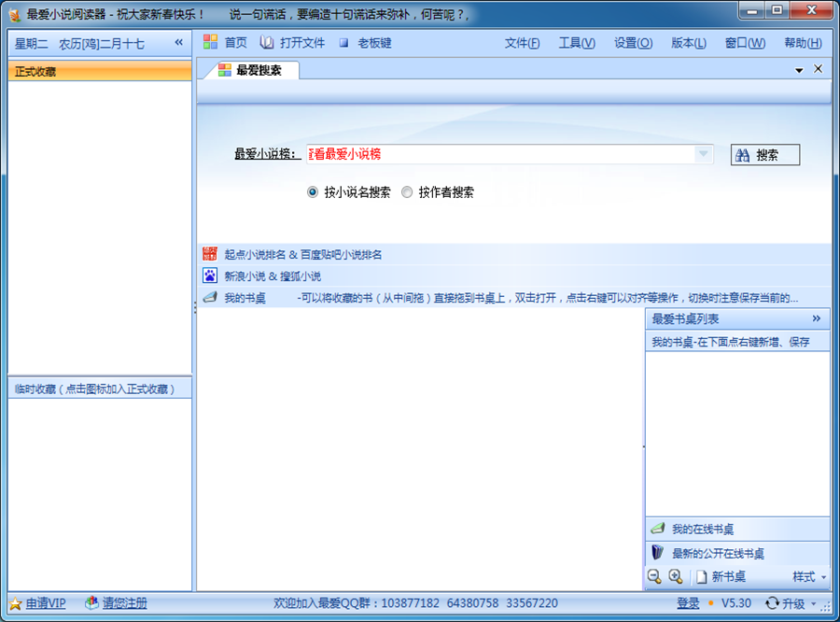Click the red seal icon for 起点小说排名
Viewport: 840px width, 622px height.
210,254
